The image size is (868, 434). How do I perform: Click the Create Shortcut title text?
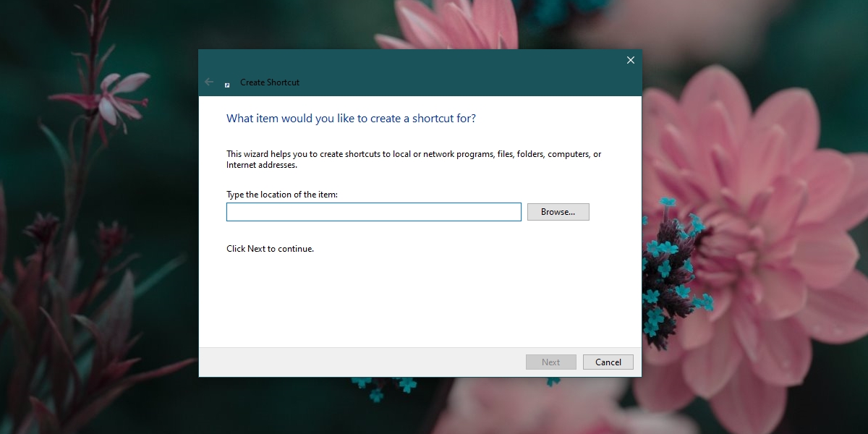pyautogui.click(x=269, y=82)
